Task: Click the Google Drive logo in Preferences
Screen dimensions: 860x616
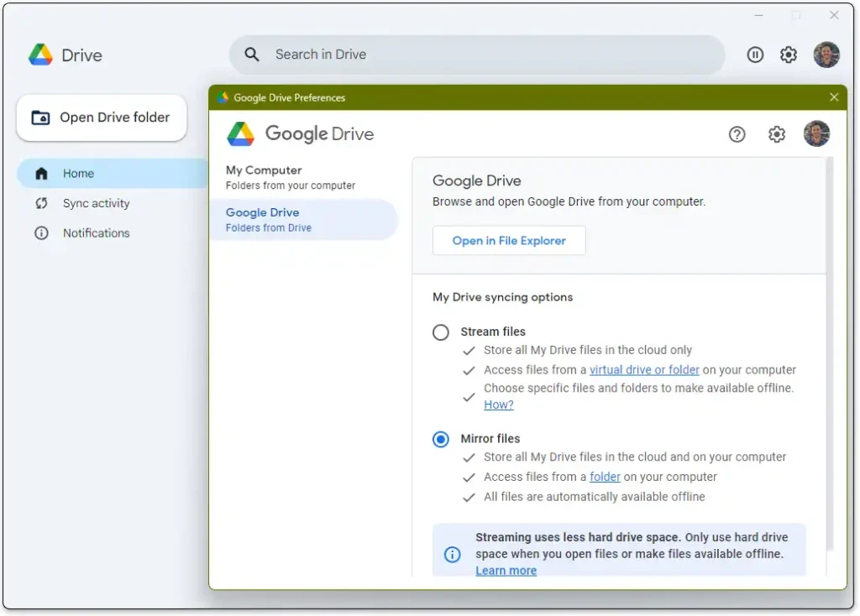Action: (241, 134)
